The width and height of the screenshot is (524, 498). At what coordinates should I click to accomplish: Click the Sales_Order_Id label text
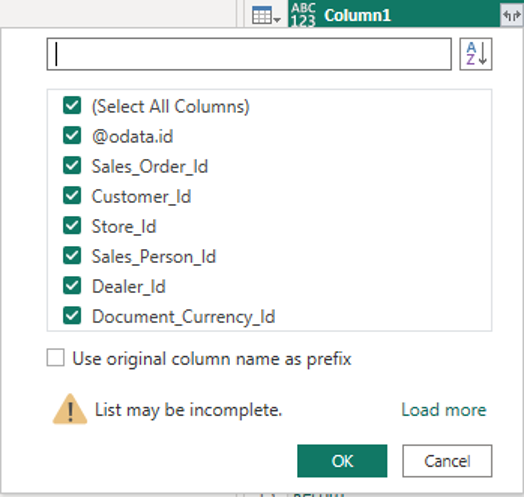150,166
